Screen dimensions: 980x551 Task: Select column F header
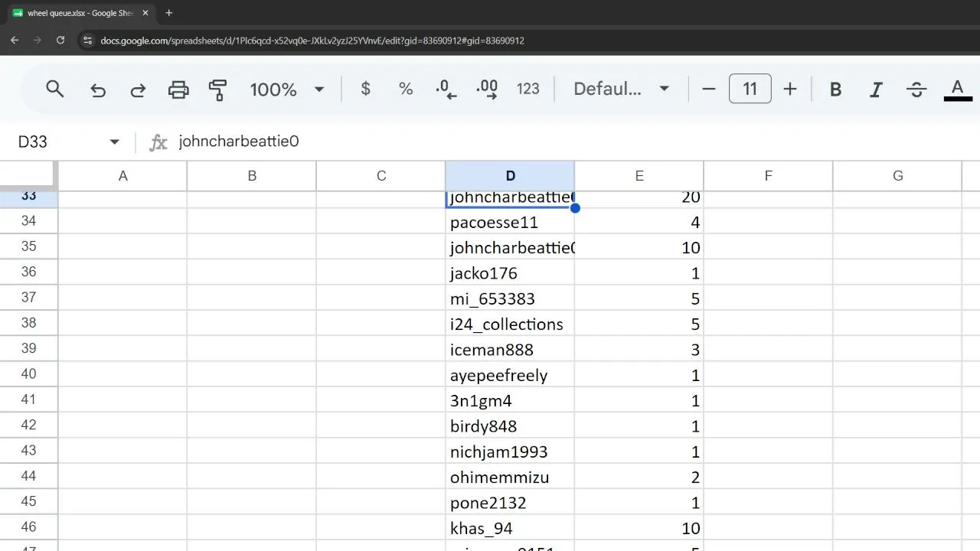[x=768, y=176]
